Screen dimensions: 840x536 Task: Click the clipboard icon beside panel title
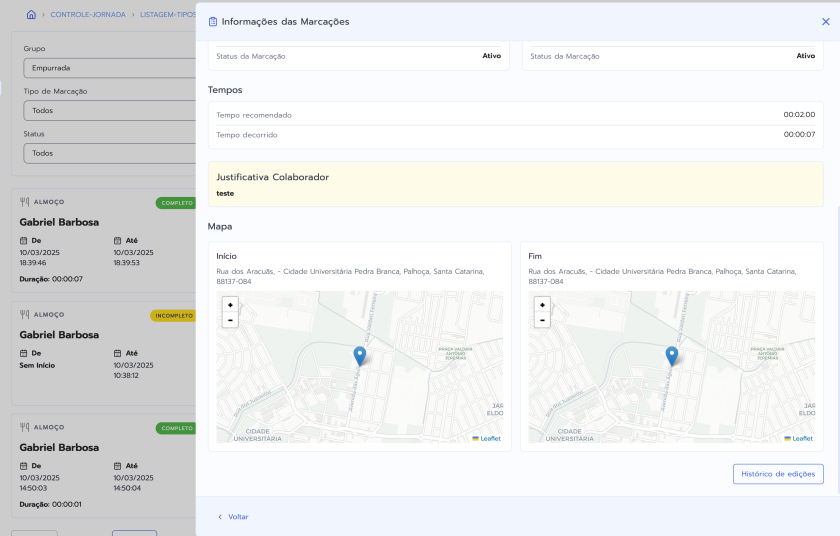(x=213, y=21)
